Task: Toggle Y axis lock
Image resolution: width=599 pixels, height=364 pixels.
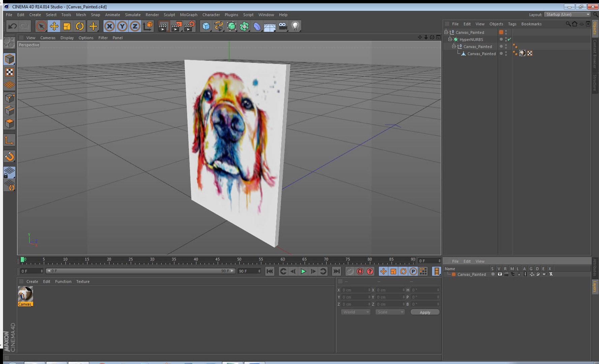Action: pos(122,26)
